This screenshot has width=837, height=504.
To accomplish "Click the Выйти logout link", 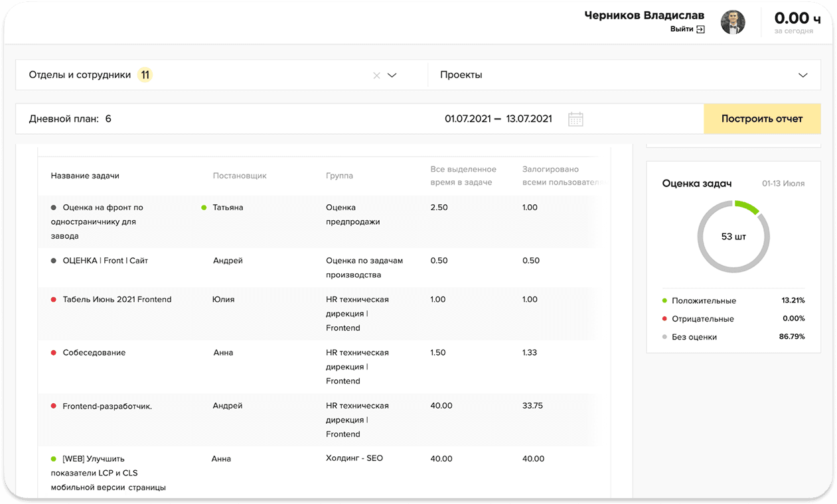I will 681,29.
